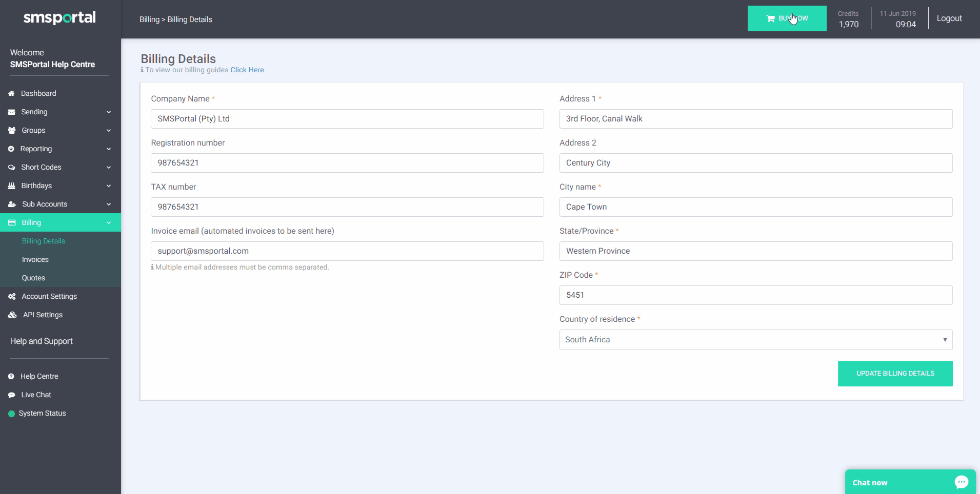The height and width of the screenshot is (494, 980).
Task: Click the UPDATE BILLING DETAILS button
Action: 895,373
